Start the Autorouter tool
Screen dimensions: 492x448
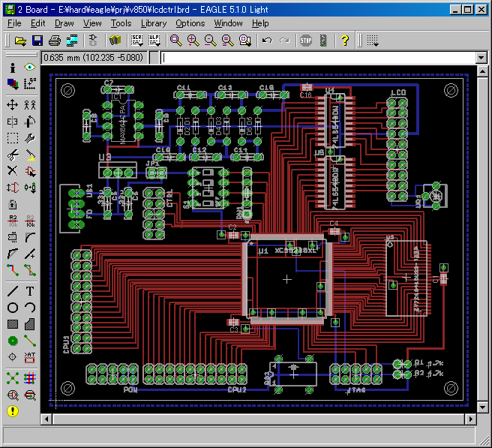point(30,378)
